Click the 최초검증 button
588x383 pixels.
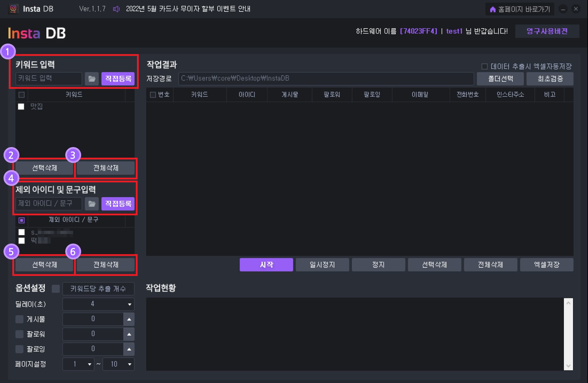pyautogui.click(x=550, y=79)
